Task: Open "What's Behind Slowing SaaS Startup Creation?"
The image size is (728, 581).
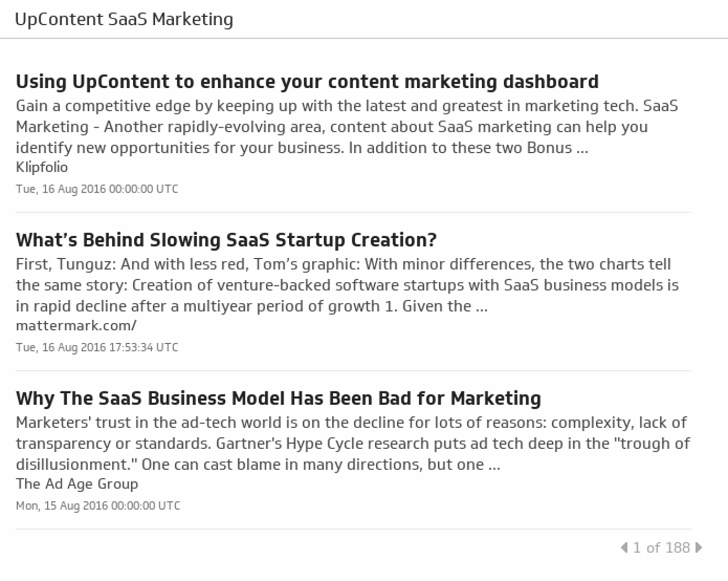Action: [226, 240]
